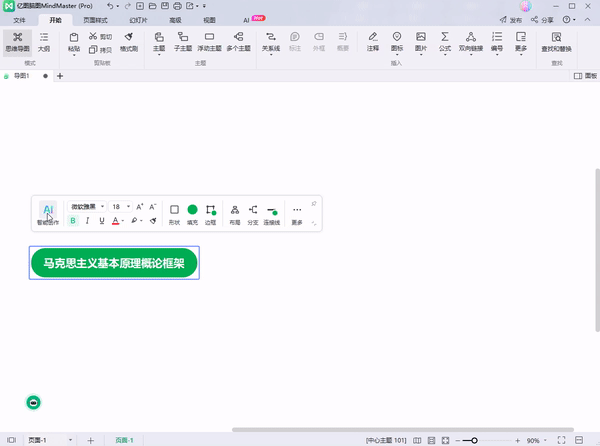Screen dimensions: 600x446
Task: Open Layout options in floating toolbar
Action: click(x=235, y=214)
